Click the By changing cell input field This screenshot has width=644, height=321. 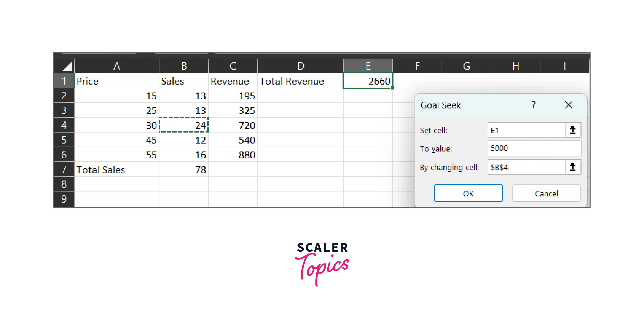526,167
